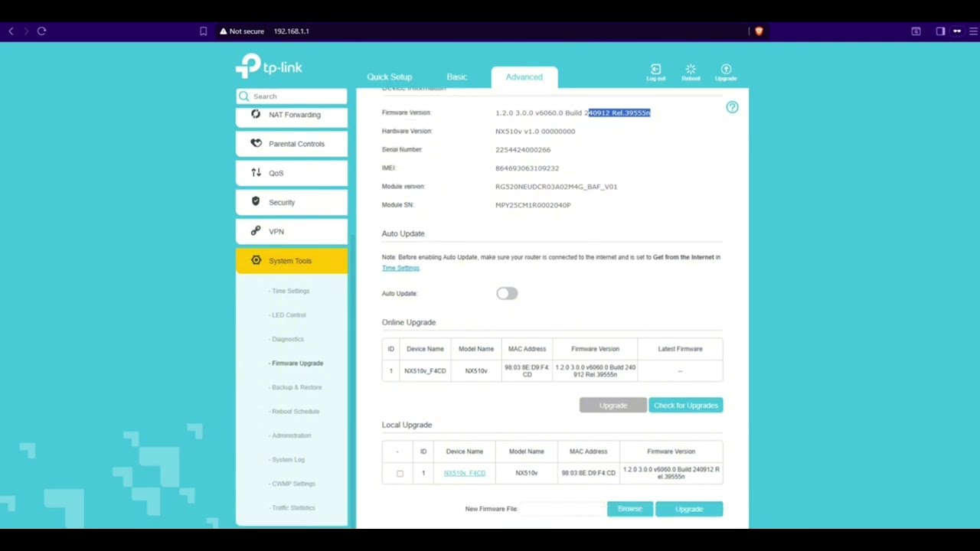Focus the sidebar Search field
The image size is (980, 551).
pos(292,96)
